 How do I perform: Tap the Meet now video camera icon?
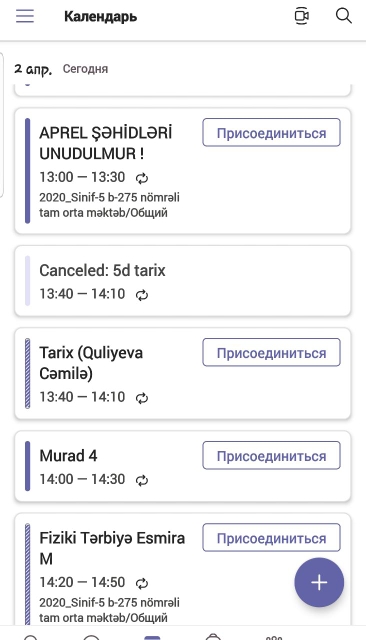[x=302, y=16]
